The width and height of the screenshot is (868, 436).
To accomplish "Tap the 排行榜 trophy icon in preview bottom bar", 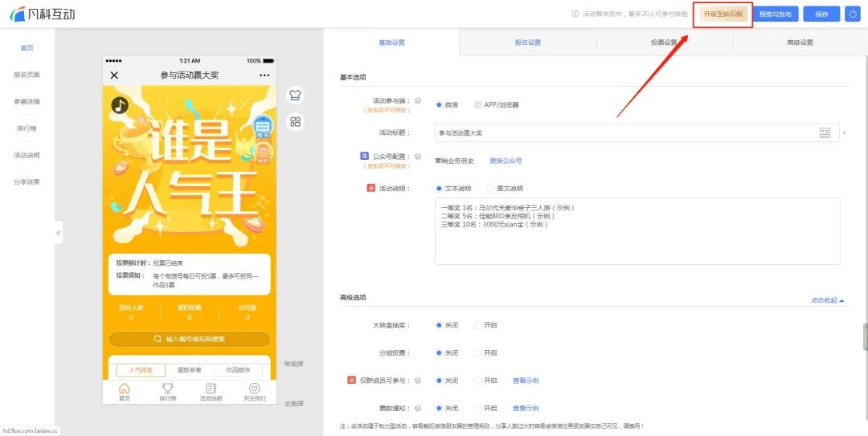I will point(167,392).
